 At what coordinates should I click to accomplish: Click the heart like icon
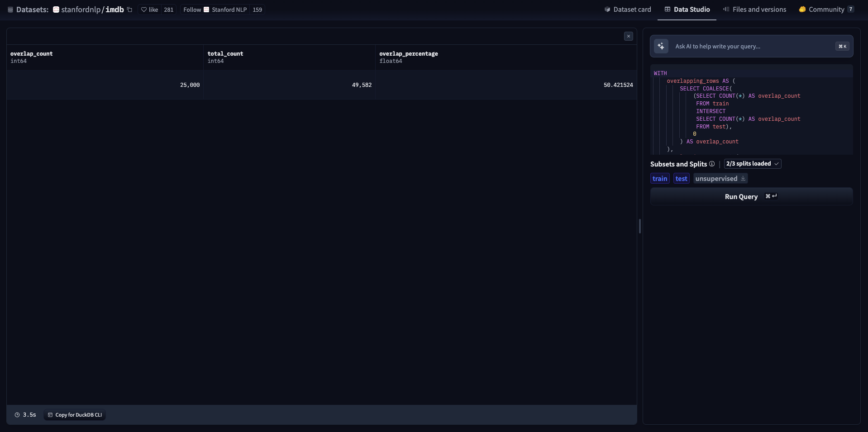pos(144,9)
